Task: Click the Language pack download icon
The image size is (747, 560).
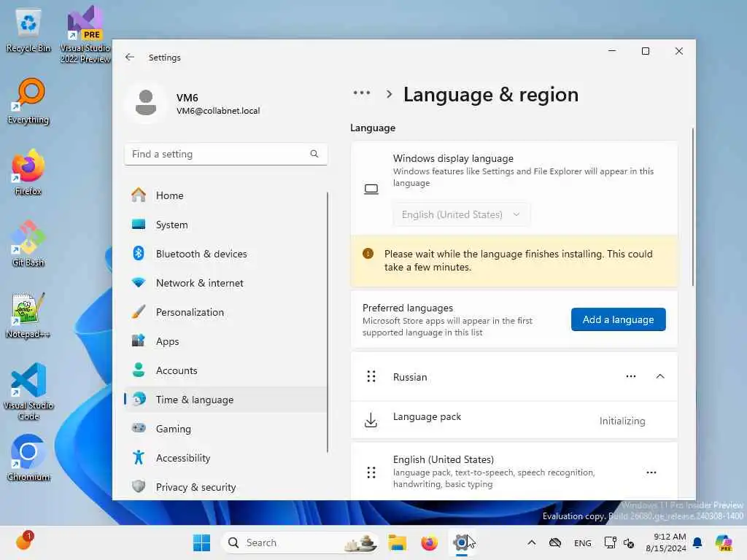Action: tap(371, 420)
